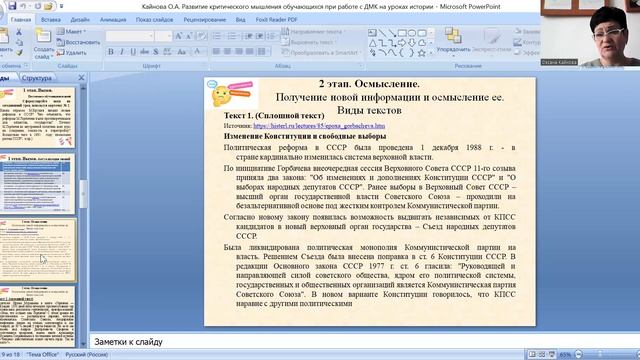Click the Undo arrow in quick access toolbar
The image size is (640, 360).
click(23, 6)
